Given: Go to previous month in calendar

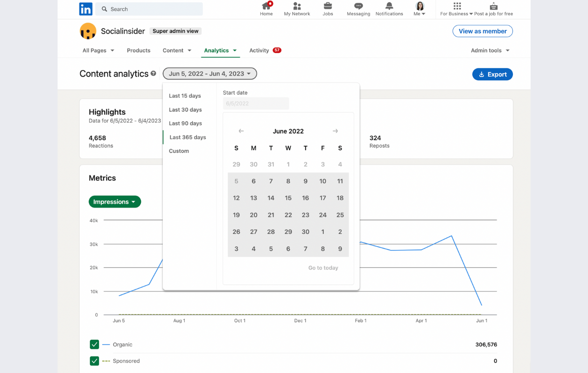Looking at the screenshot, I should point(241,131).
